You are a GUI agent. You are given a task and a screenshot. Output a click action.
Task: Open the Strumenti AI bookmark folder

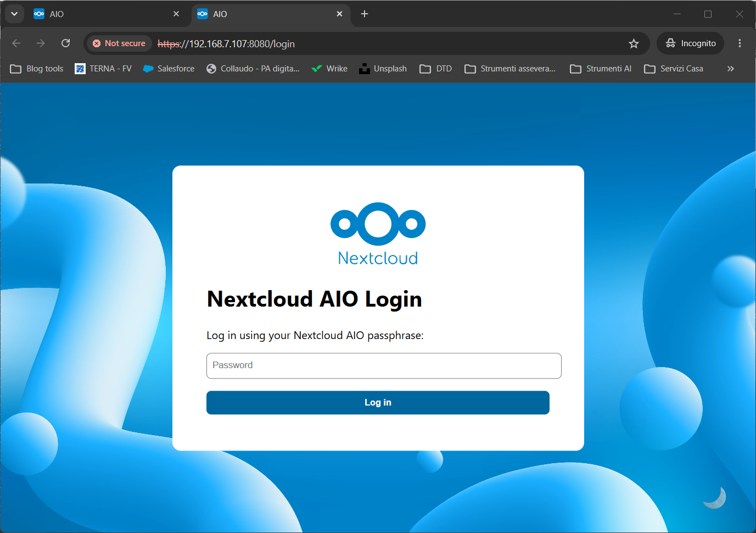(601, 69)
